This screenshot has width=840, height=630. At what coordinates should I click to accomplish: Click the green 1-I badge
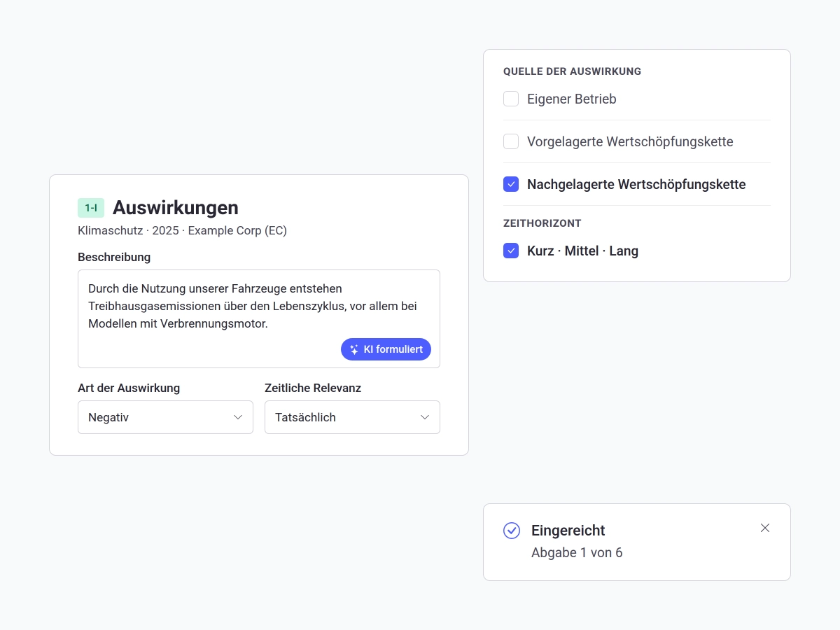point(91,208)
